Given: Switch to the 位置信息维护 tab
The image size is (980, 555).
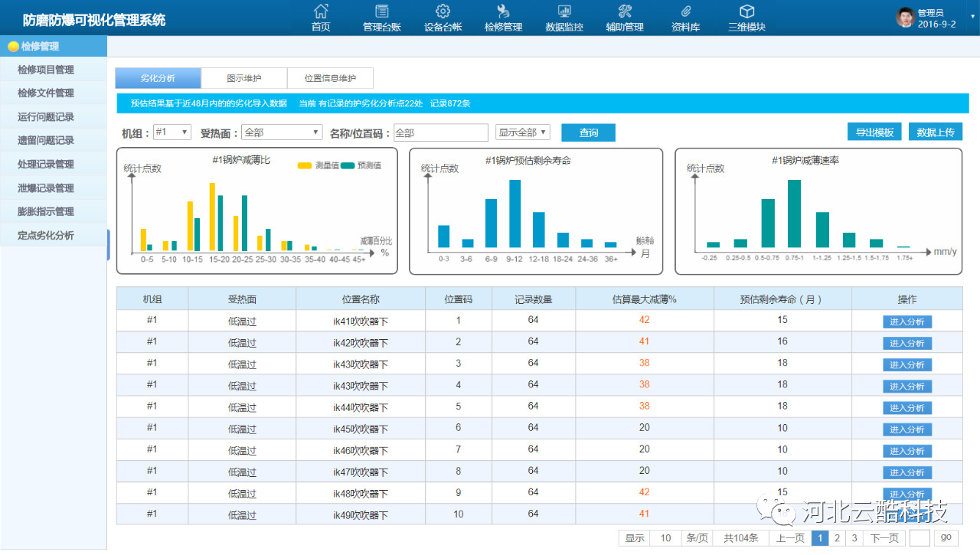Looking at the screenshot, I should coord(330,78).
